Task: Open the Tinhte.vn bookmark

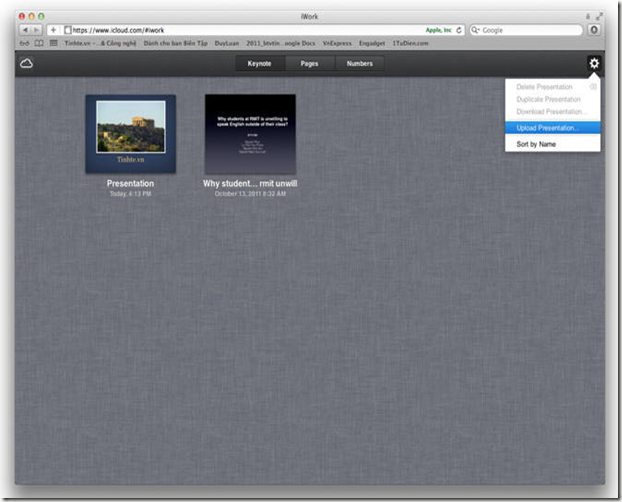Action: [100, 43]
